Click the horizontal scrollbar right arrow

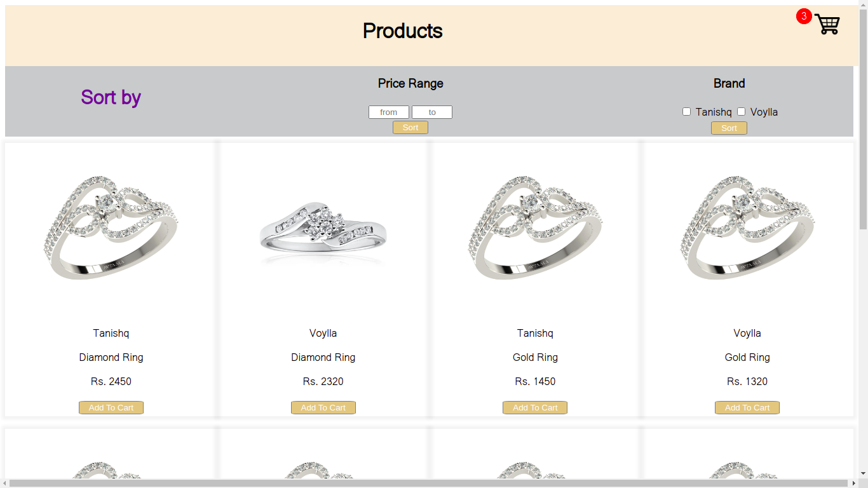pyautogui.click(x=854, y=484)
